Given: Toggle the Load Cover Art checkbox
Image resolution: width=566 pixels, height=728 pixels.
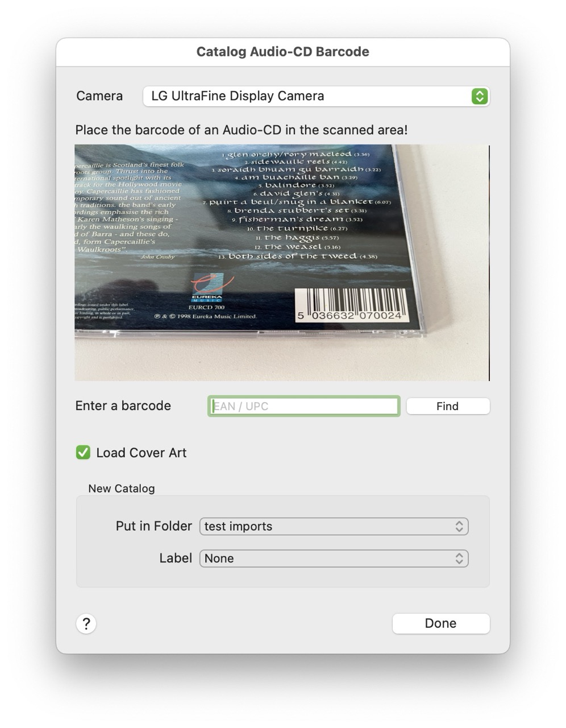Looking at the screenshot, I should [x=83, y=453].
